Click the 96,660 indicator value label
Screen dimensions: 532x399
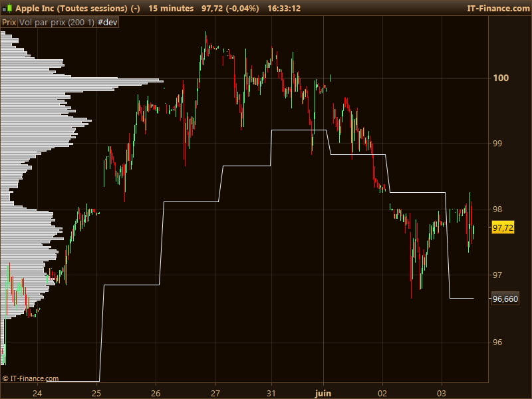[505, 299]
